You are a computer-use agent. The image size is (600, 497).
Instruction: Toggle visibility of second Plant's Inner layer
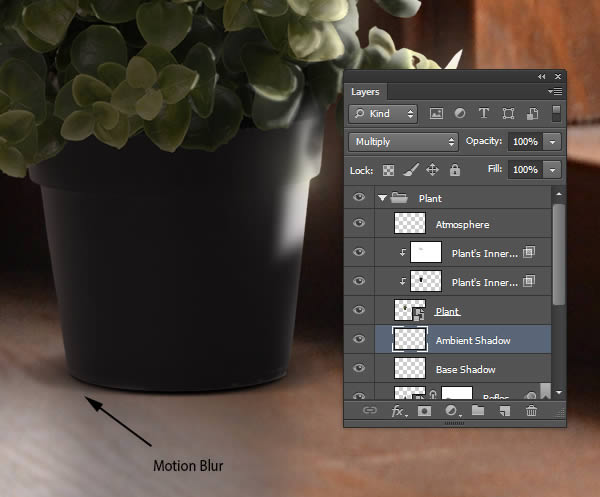click(x=359, y=281)
